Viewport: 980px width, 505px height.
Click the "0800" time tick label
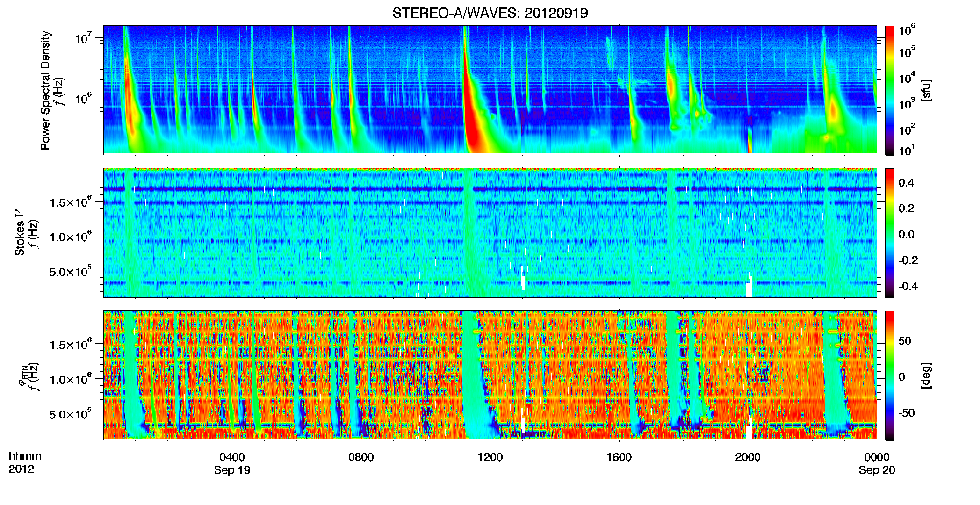(x=361, y=457)
